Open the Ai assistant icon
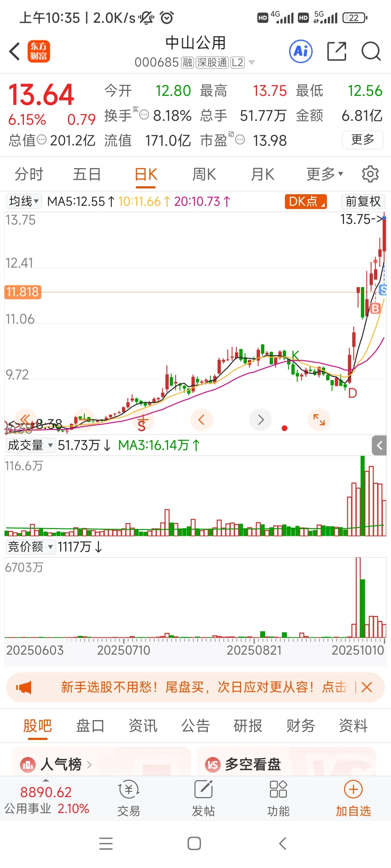This screenshot has width=391, height=868. (x=301, y=51)
